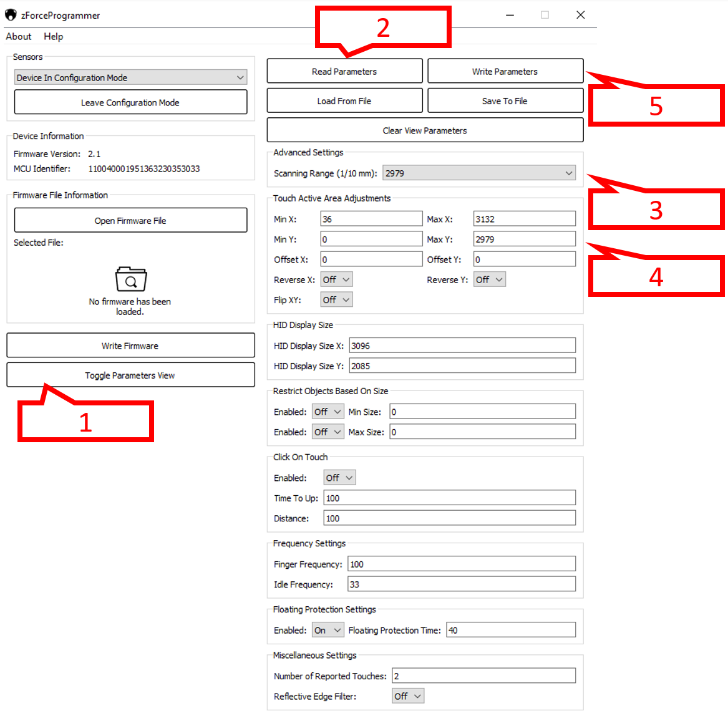This screenshot has width=728, height=716.
Task: Click the firmware folder search icon
Action: click(130, 279)
